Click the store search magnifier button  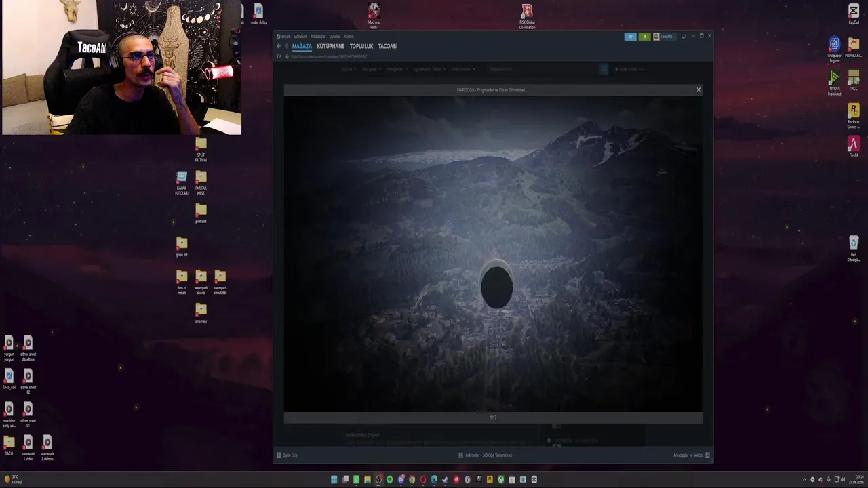604,69
